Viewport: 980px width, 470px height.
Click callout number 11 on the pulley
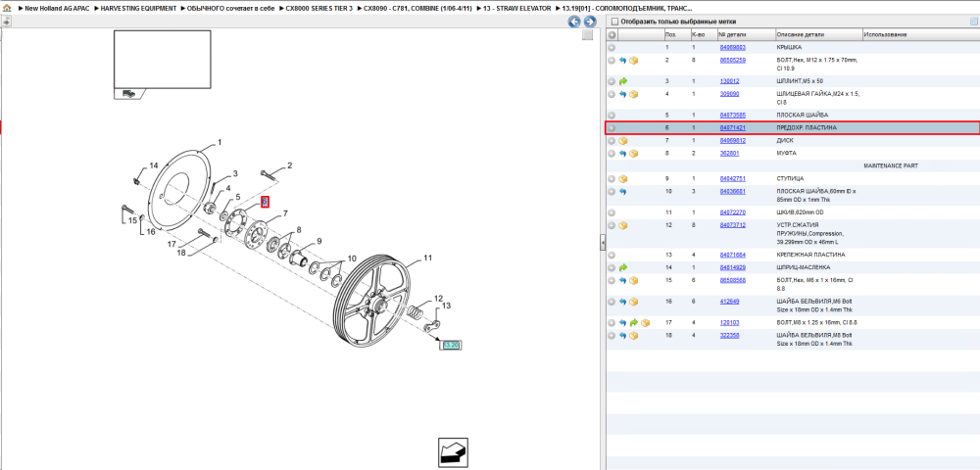[428, 258]
